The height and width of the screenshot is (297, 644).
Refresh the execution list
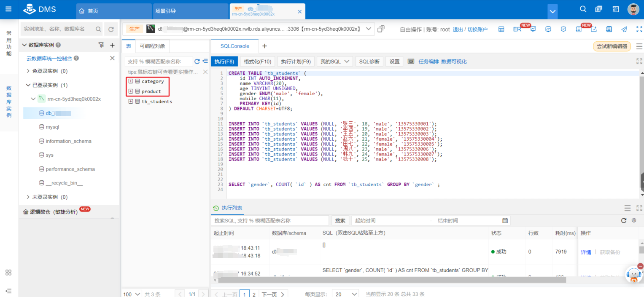click(624, 220)
